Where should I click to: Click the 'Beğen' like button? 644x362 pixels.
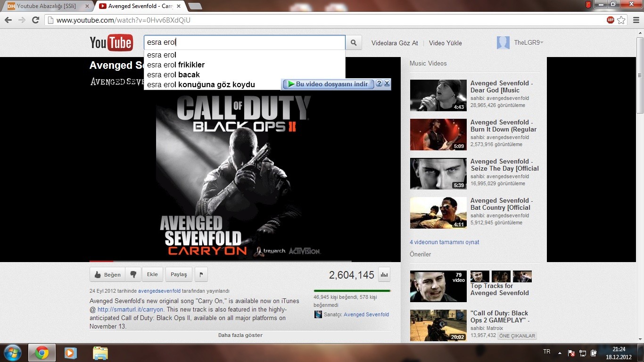107,274
